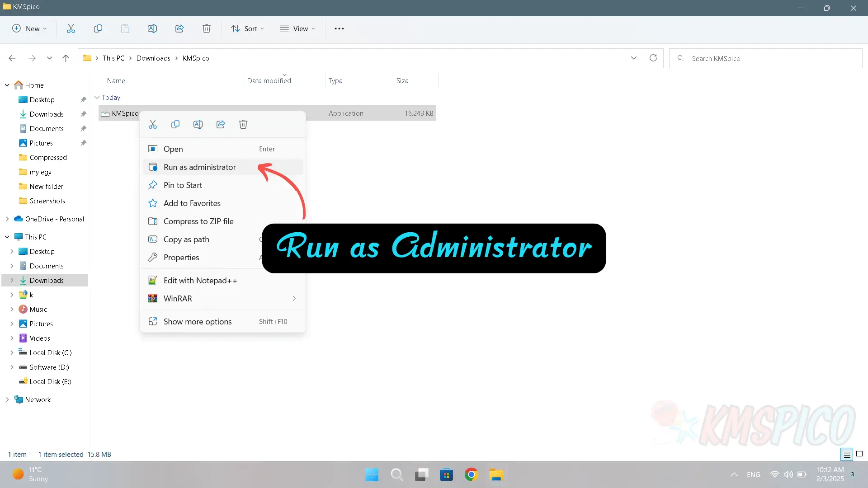Open the New item dropdown

29,28
